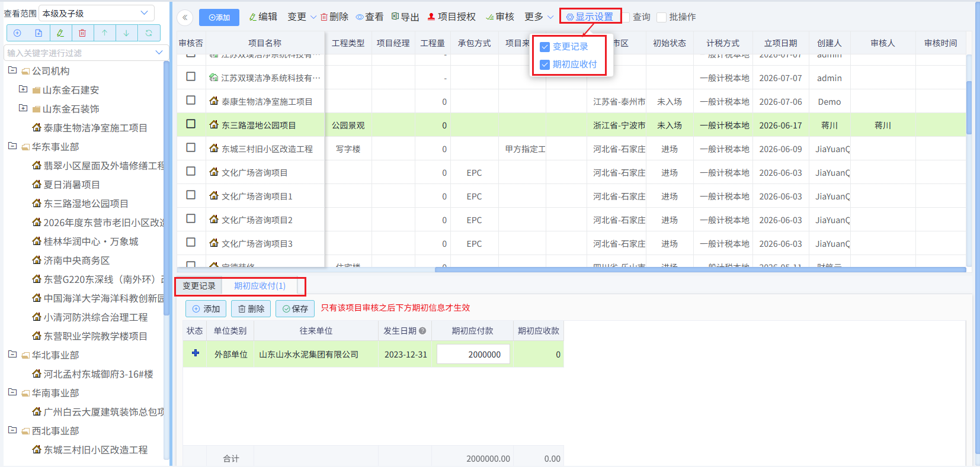This screenshot has height=467, width=980.
Task: Click 查看 in the main toolbar
Action: 369,17
